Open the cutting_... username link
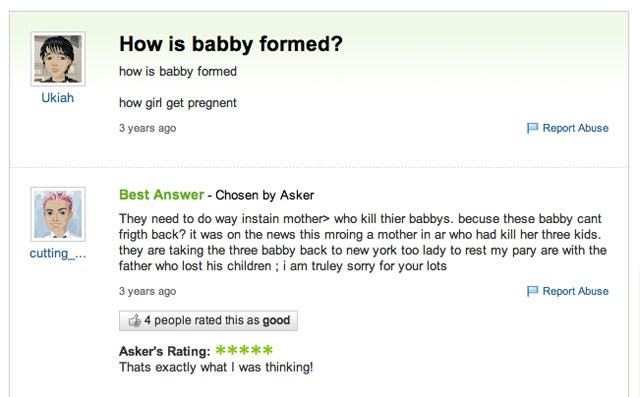 [58, 253]
